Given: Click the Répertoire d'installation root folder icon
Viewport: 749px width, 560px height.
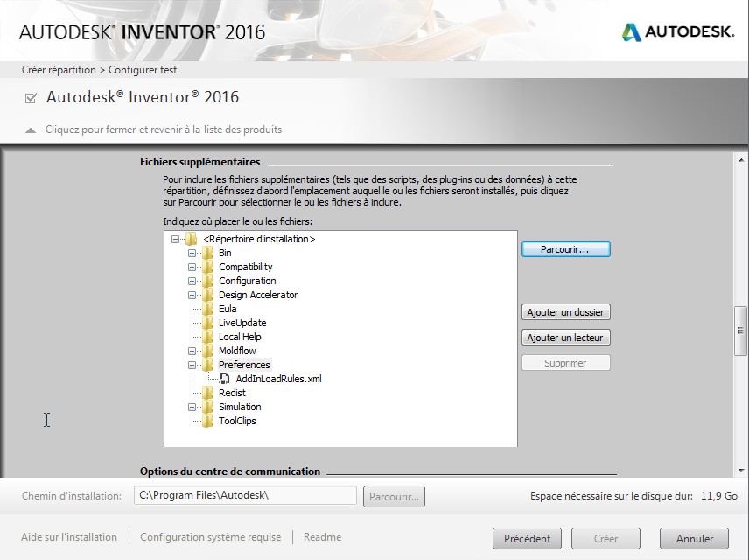Looking at the screenshot, I should point(191,238).
